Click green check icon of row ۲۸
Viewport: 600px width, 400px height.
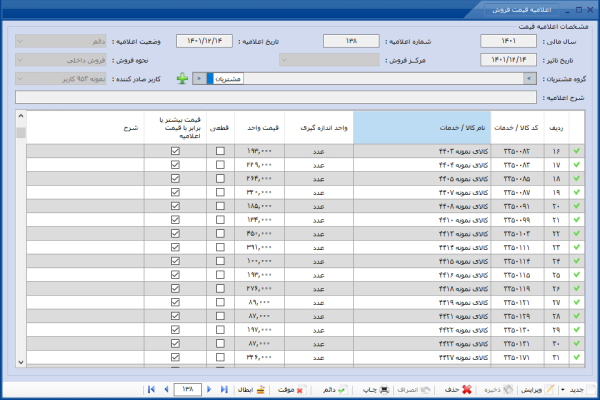pyautogui.click(x=577, y=316)
